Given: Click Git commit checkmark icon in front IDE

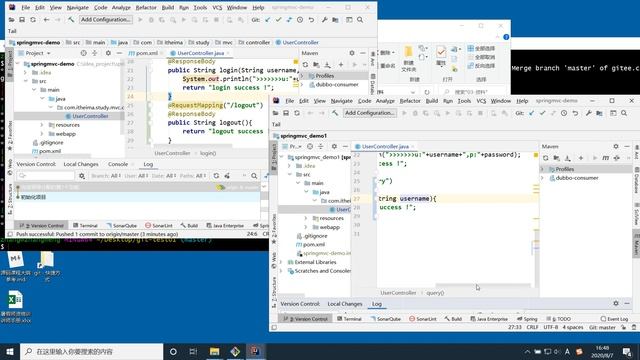Looking at the screenshot, I should pyautogui.click(x=542, y=113).
